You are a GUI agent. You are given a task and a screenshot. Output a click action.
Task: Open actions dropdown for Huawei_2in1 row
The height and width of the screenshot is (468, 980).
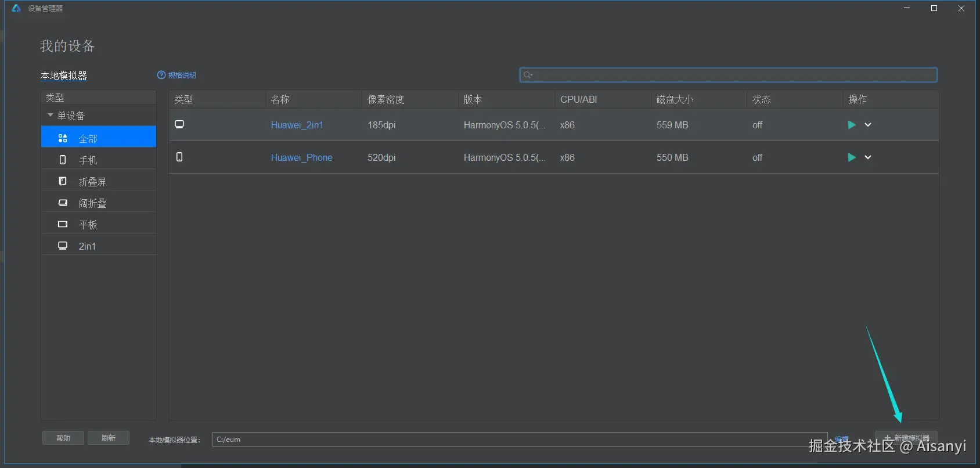pos(868,125)
